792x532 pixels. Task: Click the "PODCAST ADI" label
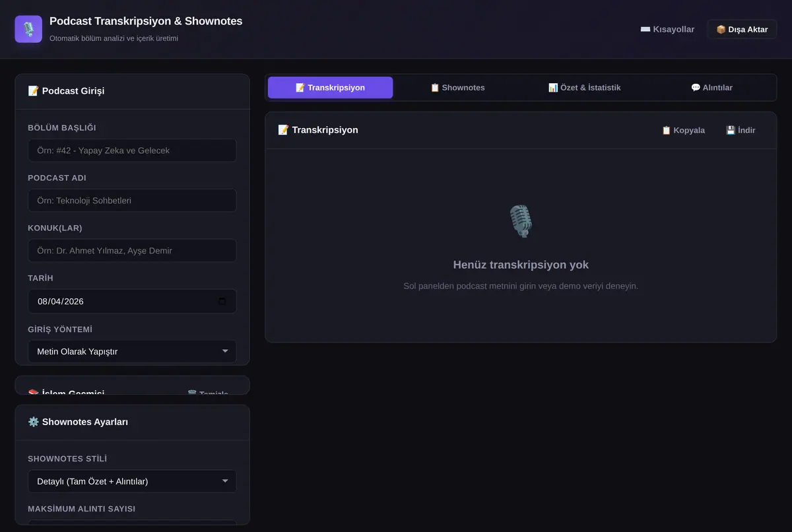[x=57, y=178]
